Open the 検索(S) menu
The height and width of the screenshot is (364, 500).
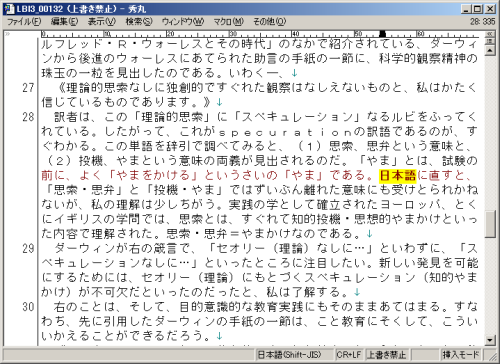pyautogui.click(x=139, y=22)
